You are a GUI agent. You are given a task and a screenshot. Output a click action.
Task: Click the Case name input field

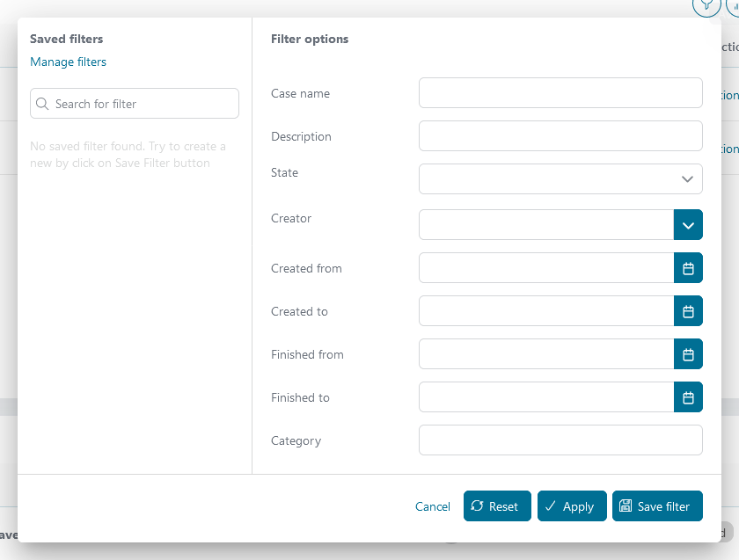pos(560,93)
